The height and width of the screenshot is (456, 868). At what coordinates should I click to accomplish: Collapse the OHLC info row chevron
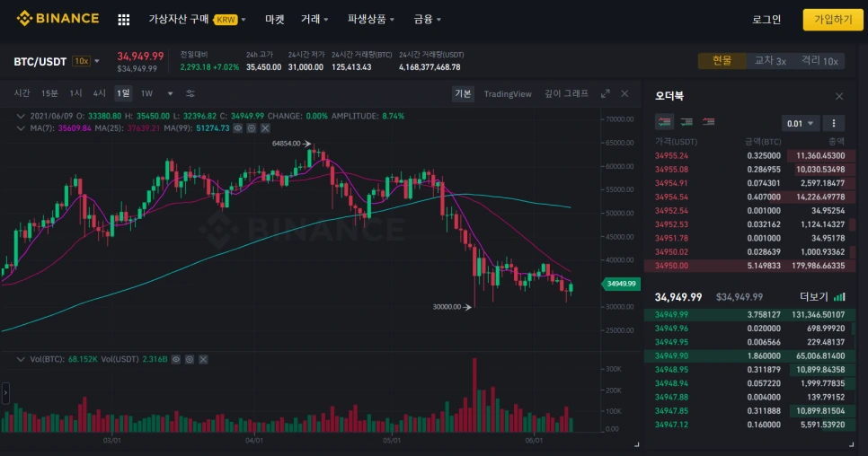coord(21,116)
